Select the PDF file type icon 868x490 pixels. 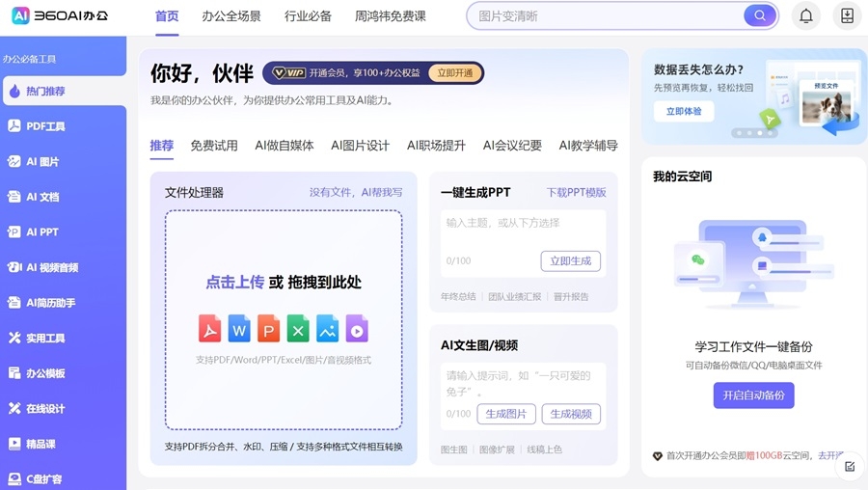pos(210,328)
